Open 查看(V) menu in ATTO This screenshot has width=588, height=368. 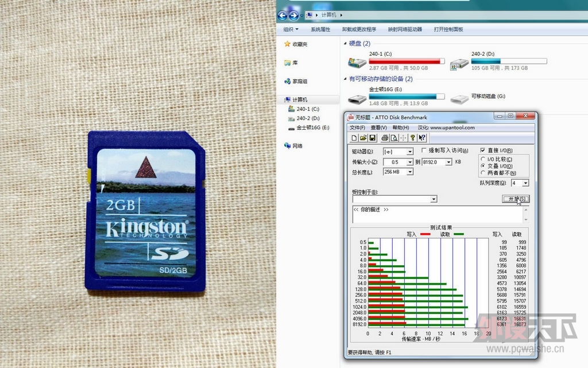379,127
